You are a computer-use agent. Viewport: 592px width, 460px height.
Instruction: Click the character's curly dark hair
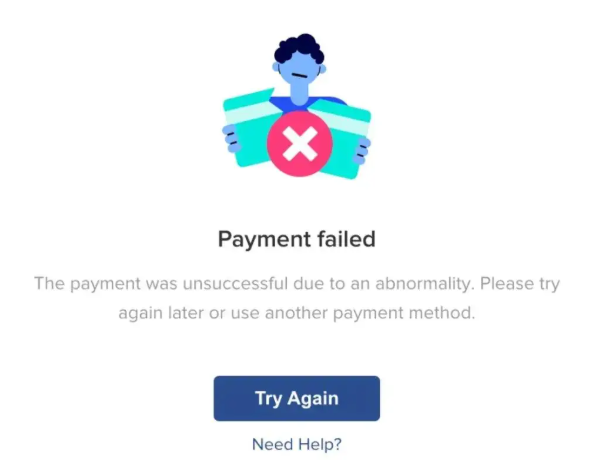pyautogui.click(x=299, y=47)
